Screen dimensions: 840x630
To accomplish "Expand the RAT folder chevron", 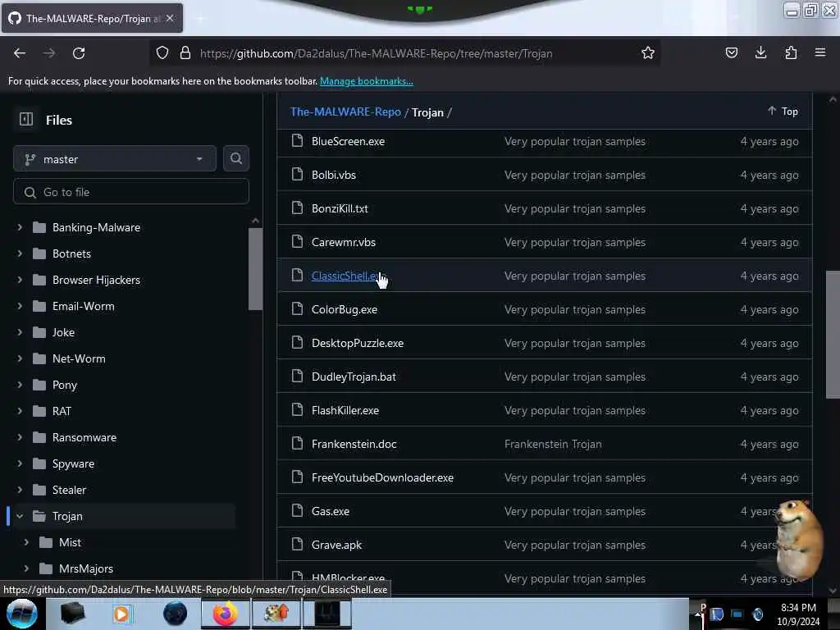I will (20, 411).
